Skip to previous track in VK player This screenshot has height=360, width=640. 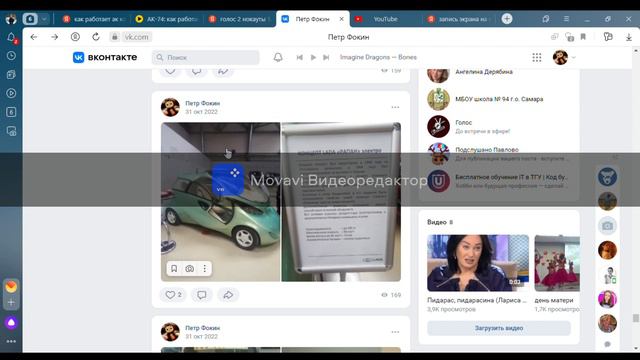pos(300,58)
